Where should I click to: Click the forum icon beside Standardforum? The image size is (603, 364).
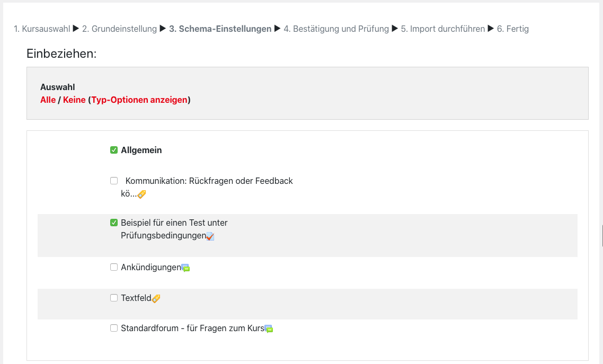coord(269,329)
